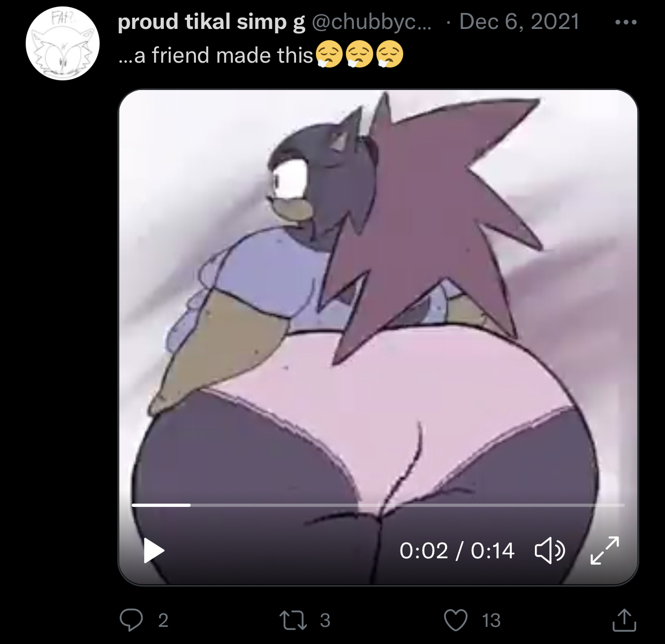Screen dimensions: 665x644
Task: Click the 0:02 / 0:14 time display
Action: [457, 551]
